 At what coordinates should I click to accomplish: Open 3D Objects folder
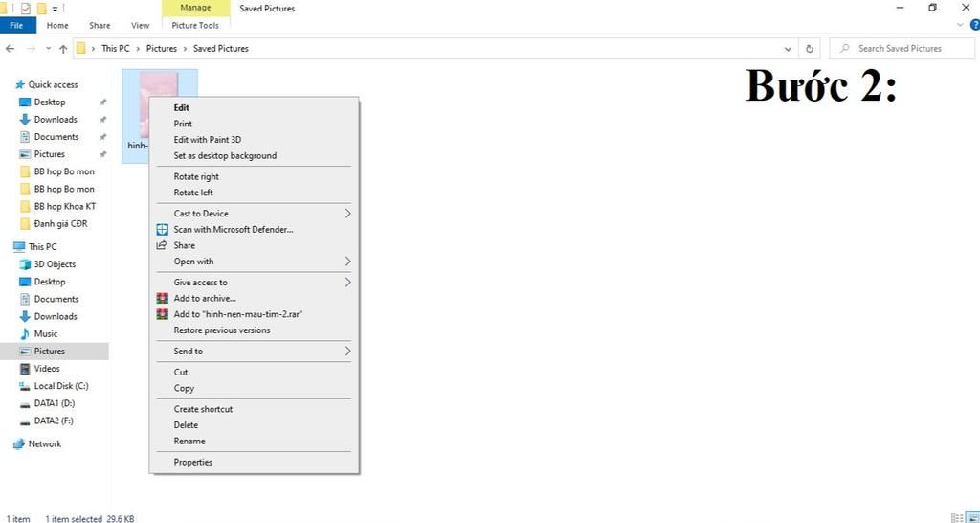click(55, 264)
